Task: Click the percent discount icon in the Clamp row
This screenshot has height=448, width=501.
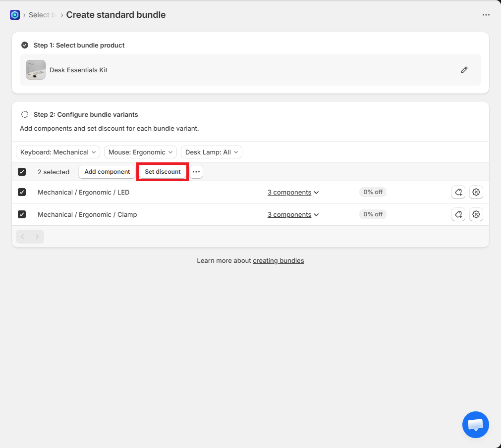Action: tap(476, 214)
